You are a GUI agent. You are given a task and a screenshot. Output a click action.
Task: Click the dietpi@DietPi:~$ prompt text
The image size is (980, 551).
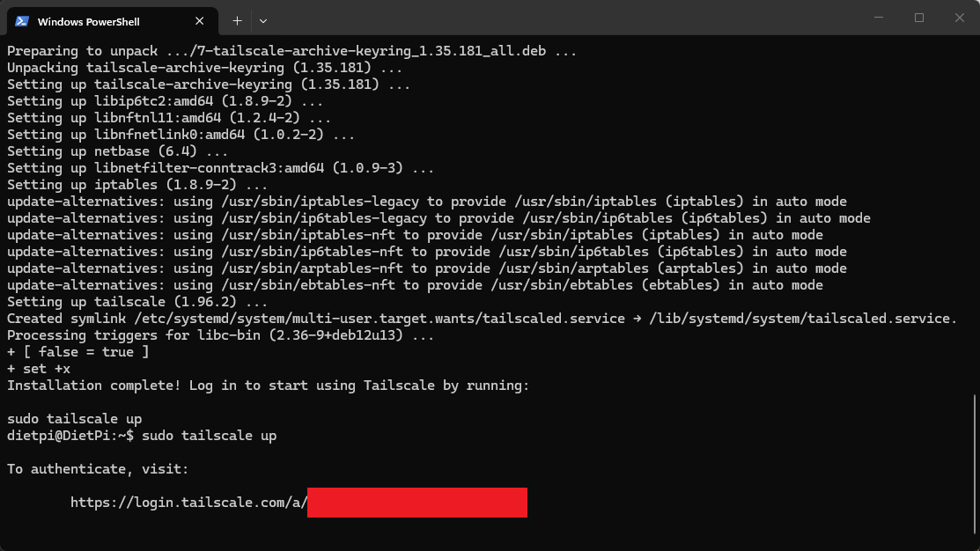point(70,436)
